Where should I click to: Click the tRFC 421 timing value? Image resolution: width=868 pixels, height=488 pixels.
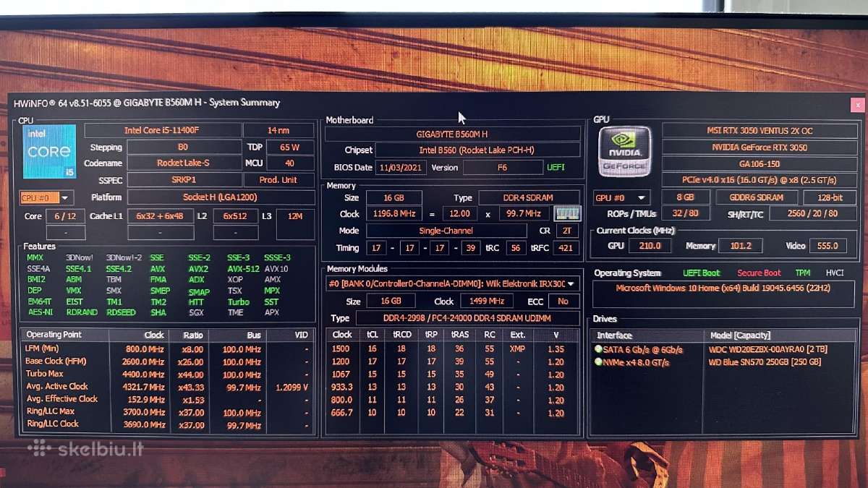(x=566, y=247)
